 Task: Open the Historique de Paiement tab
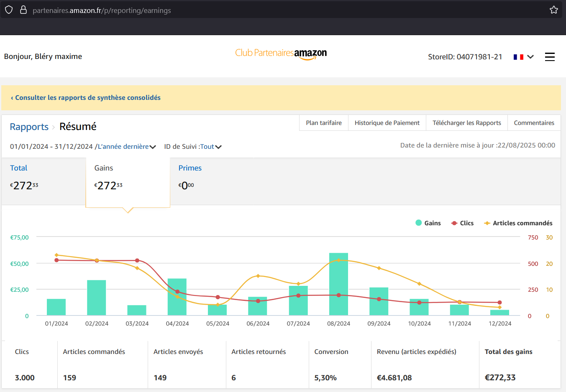387,123
